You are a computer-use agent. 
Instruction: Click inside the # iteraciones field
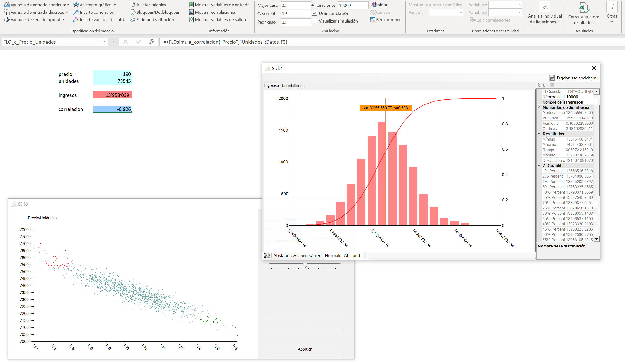click(352, 5)
